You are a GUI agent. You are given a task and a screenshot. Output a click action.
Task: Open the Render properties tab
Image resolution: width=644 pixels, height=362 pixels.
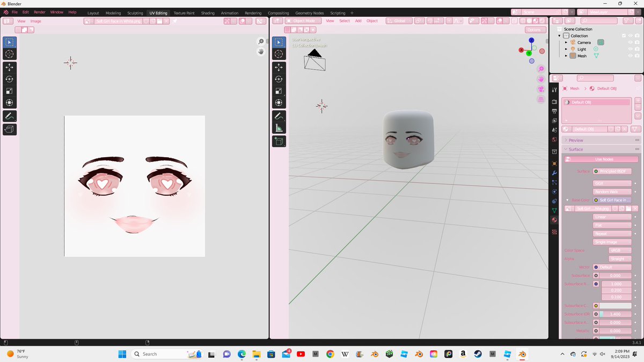pyautogui.click(x=554, y=101)
